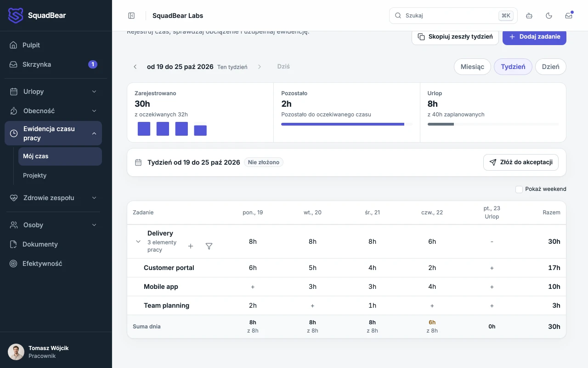Image resolution: width=588 pixels, height=368 pixels.
Task: Open Mój czas submenu item
Action: point(60,156)
